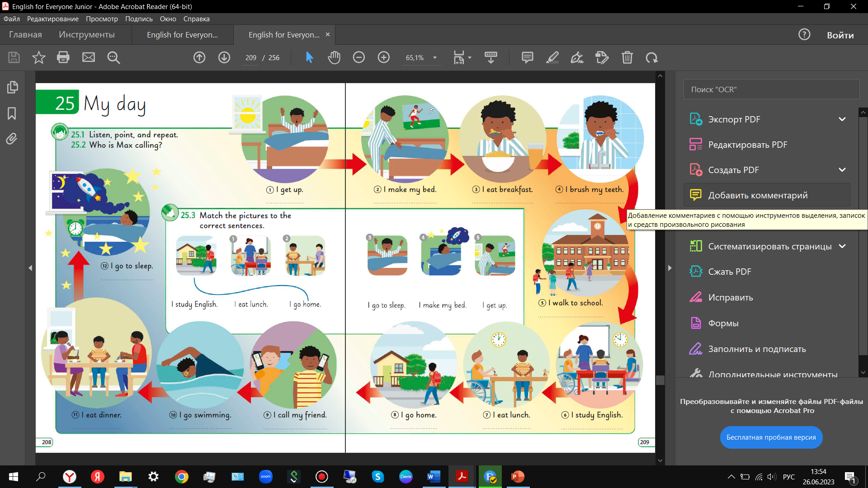868x488 pixels.
Task: Go to next page arrow
Action: (x=224, y=57)
